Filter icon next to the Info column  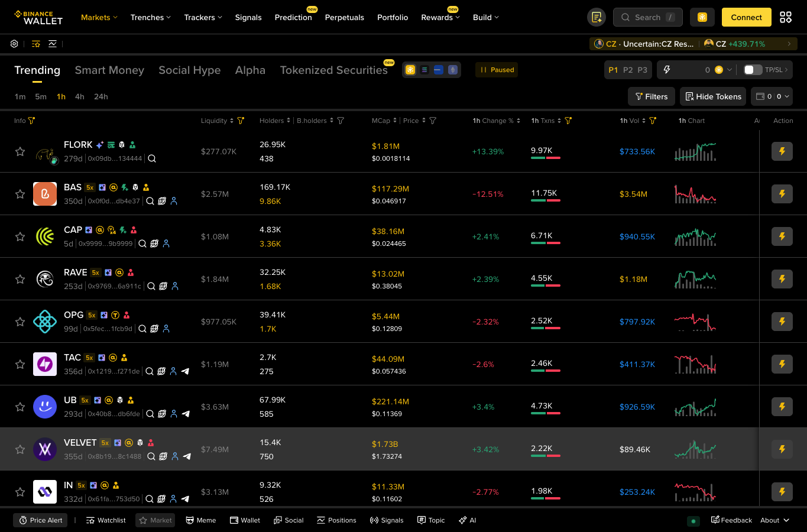(32, 121)
